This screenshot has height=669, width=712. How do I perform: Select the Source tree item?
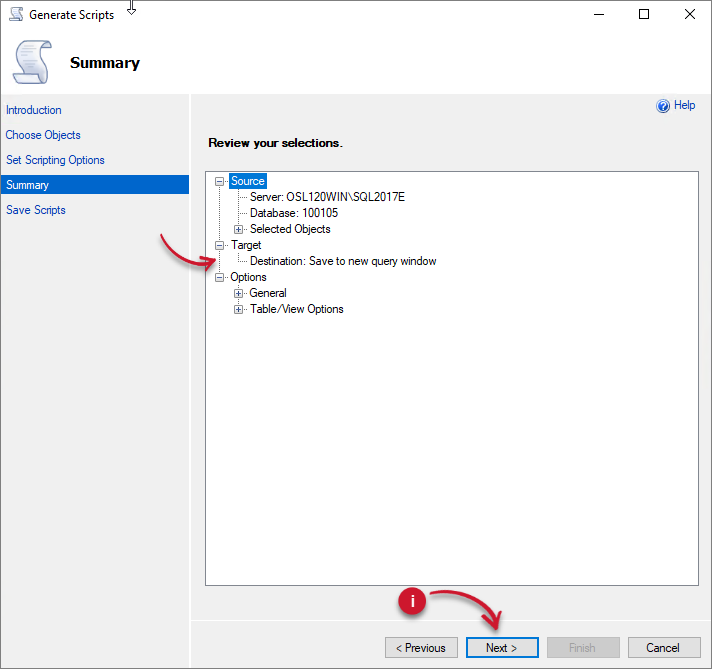tap(247, 181)
